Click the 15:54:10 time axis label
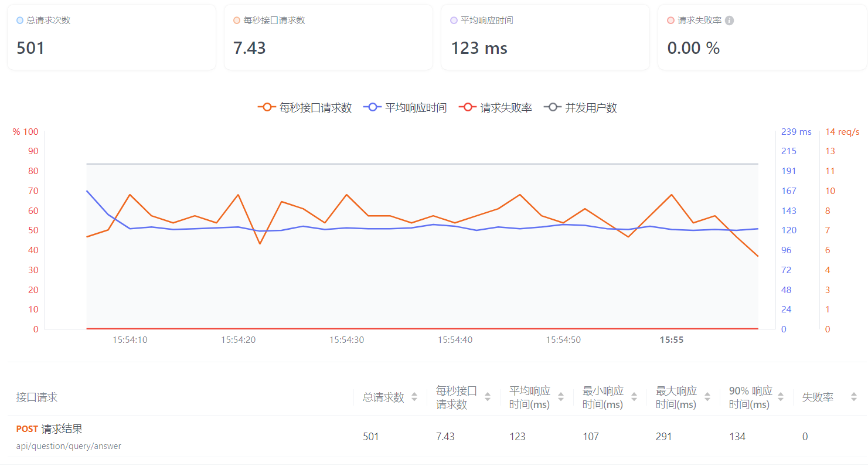The width and height of the screenshot is (868, 466). (130, 340)
